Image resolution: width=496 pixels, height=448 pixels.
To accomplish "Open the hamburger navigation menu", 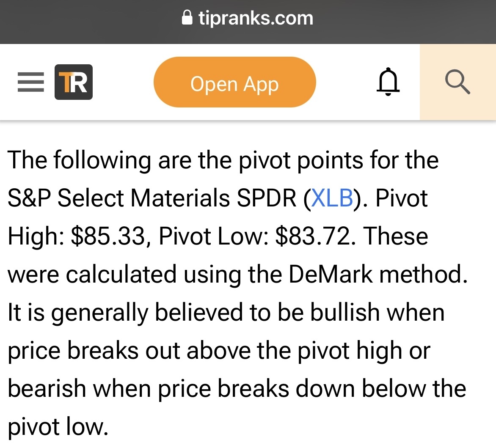I will pos(30,82).
